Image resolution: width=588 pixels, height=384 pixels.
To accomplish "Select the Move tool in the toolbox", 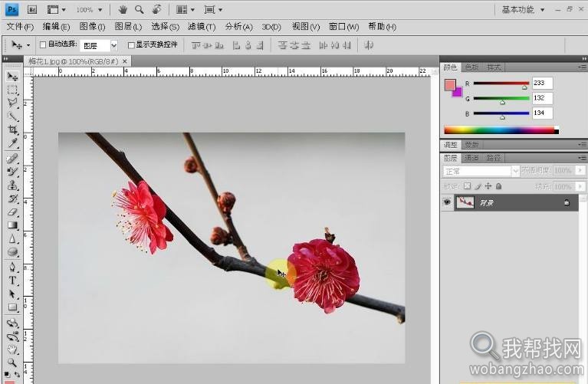I will point(12,77).
